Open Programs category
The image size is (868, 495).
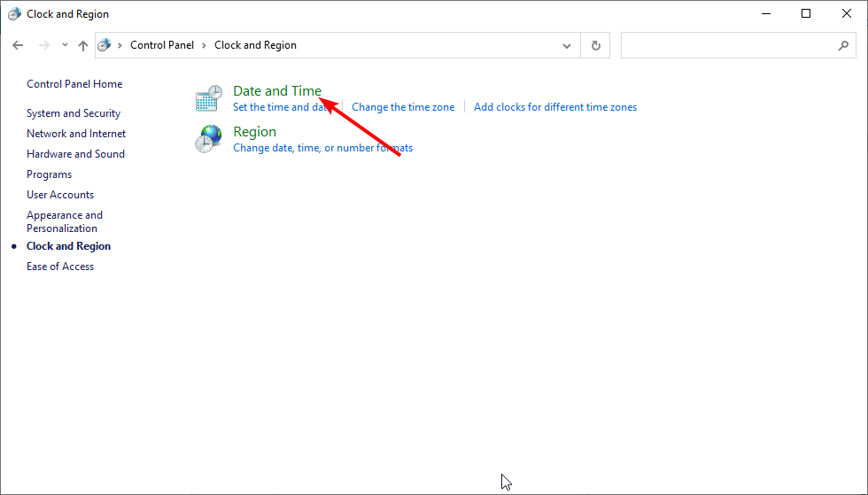tap(49, 174)
